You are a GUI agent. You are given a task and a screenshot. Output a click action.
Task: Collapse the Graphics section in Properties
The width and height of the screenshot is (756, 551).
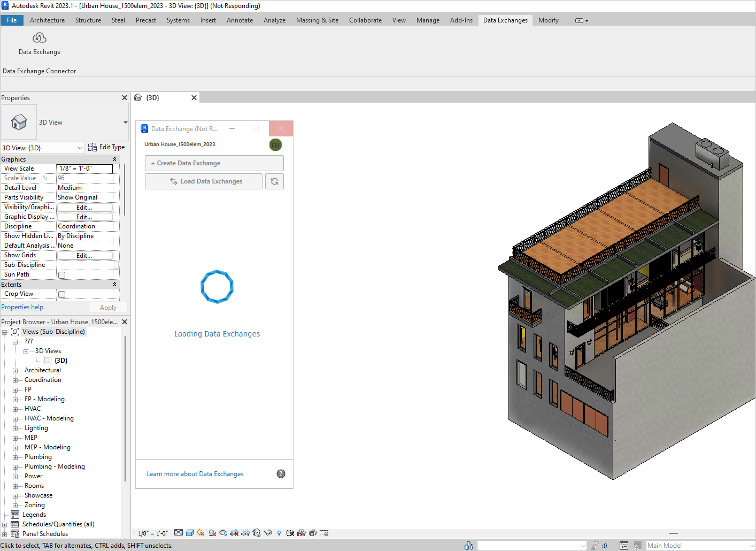pos(114,159)
